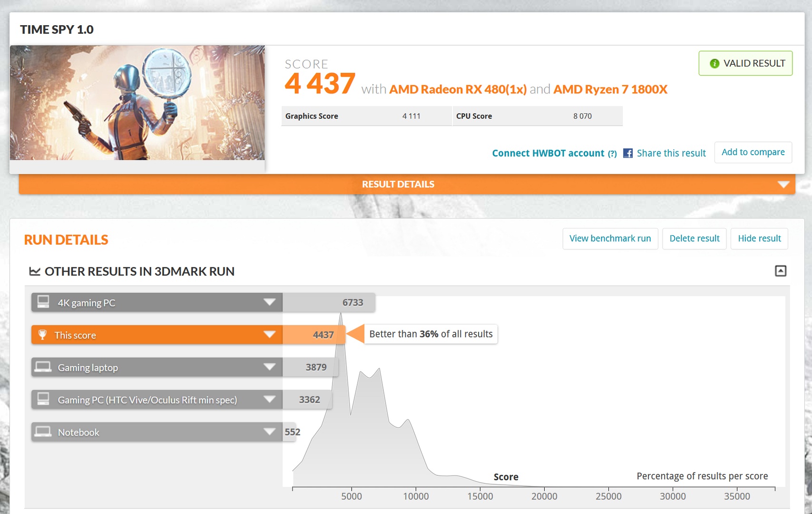Click the Graphics Score label

[x=312, y=116]
